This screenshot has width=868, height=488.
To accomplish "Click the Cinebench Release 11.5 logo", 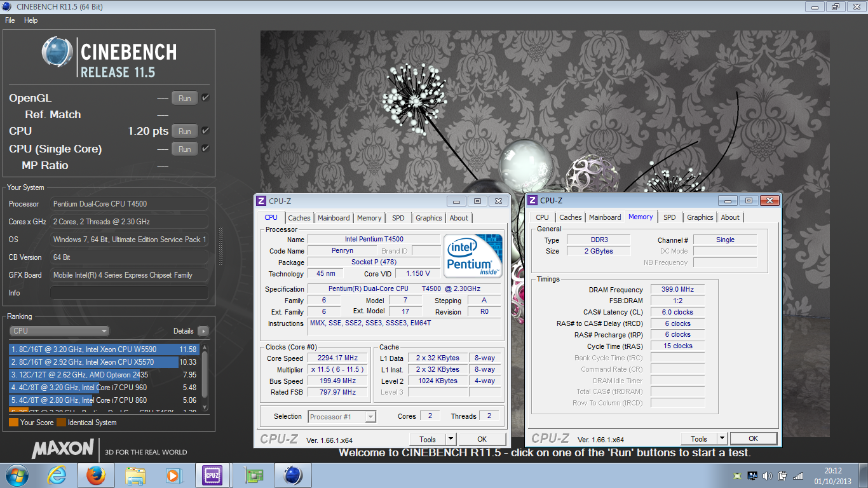I will click(109, 57).
